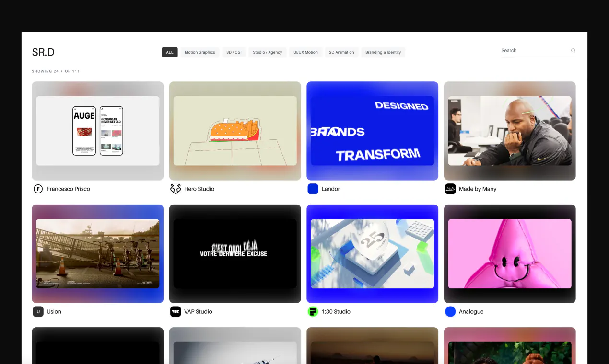Filter by UI/UX Motion
The width and height of the screenshot is (609, 364).
point(305,52)
